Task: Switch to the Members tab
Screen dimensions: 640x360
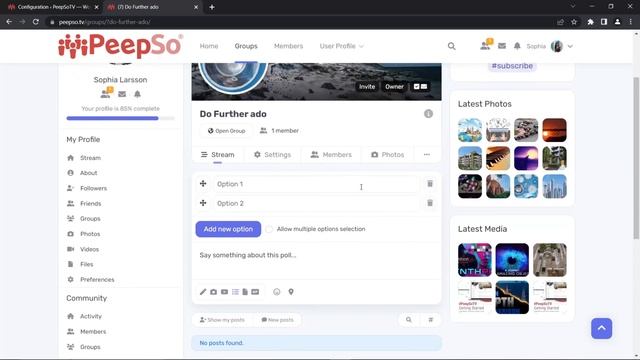Action: click(x=331, y=155)
